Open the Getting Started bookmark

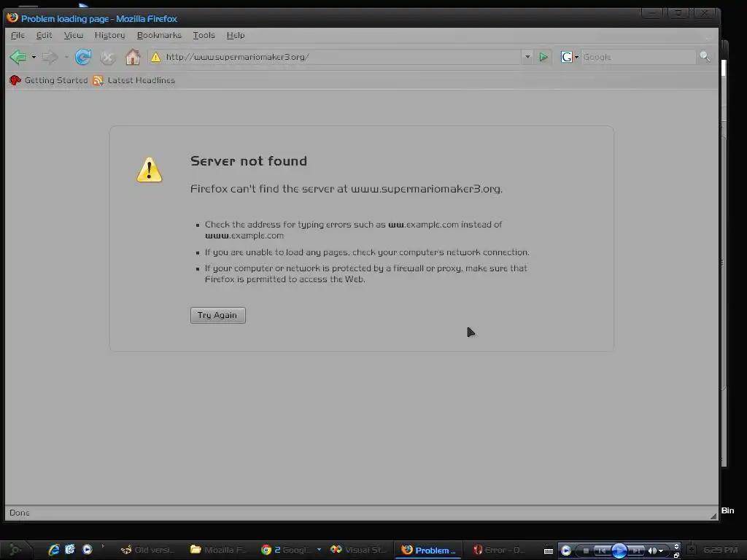pyautogui.click(x=49, y=80)
